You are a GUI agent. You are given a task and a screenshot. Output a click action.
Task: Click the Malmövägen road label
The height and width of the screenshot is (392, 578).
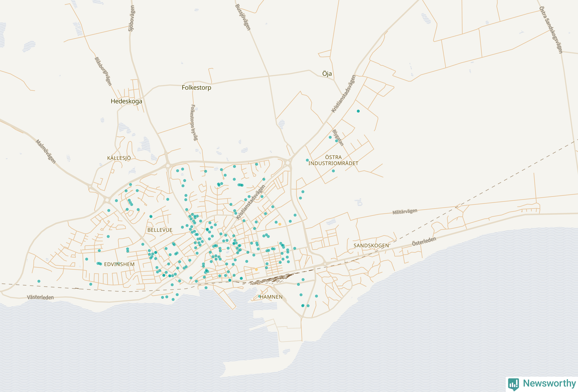(46, 152)
